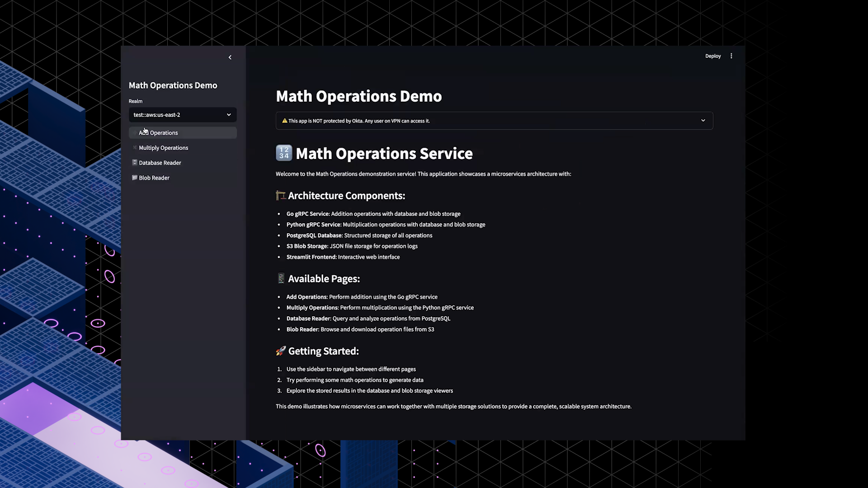Click the Architecture Components heading
Image resolution: width=868 pixels, height=488 pixels.
tap(347, 196)
